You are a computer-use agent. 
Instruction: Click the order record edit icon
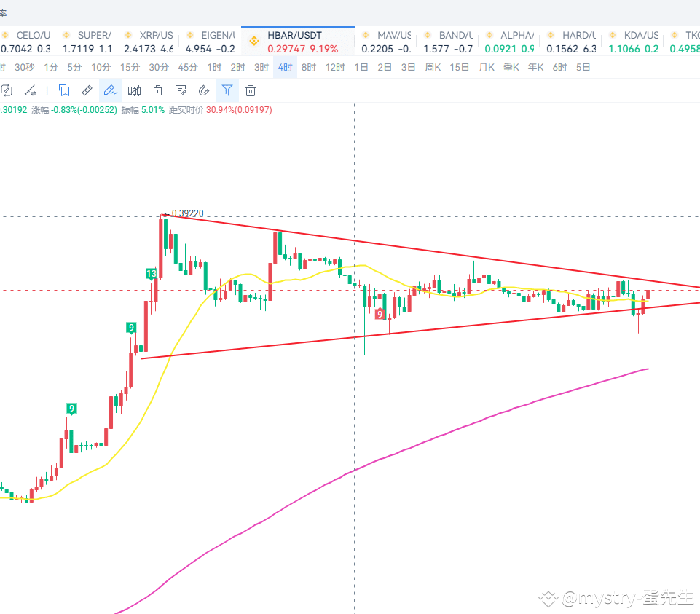click(181, 90)
